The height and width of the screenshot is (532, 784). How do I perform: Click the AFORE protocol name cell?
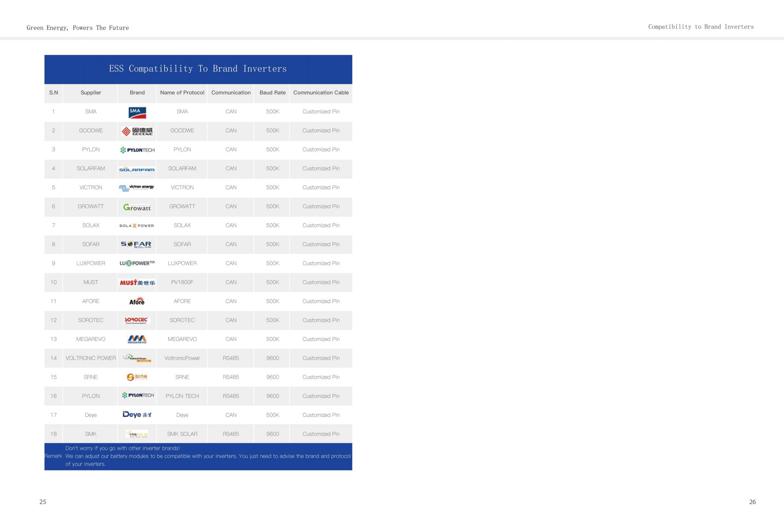182,301
